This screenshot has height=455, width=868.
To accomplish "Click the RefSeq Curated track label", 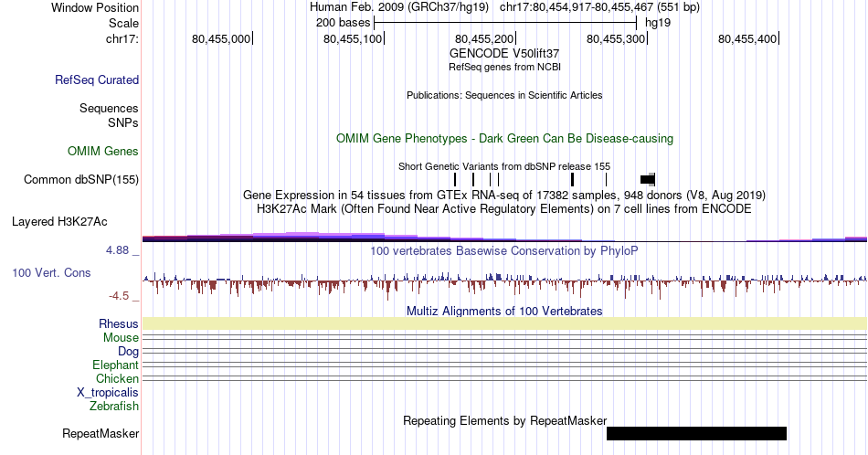I will pyautogui.click(x=97, y=79).
